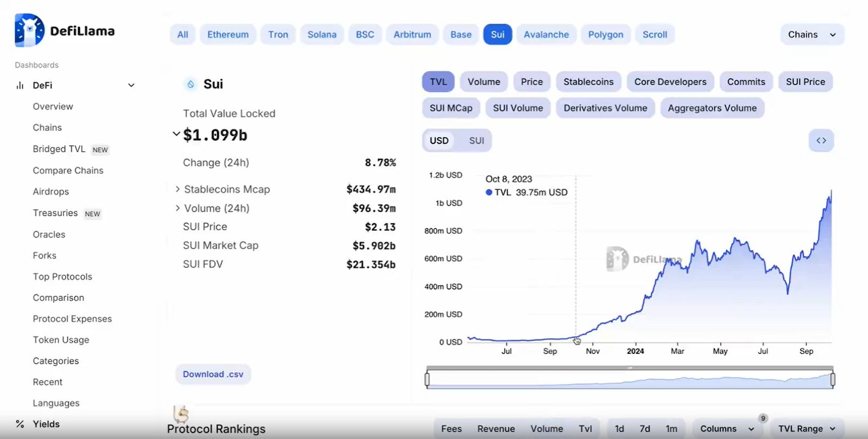Toggle the Commits chart series
The width and height of the screenshot is (868, 439).
(x=746, y=82)
